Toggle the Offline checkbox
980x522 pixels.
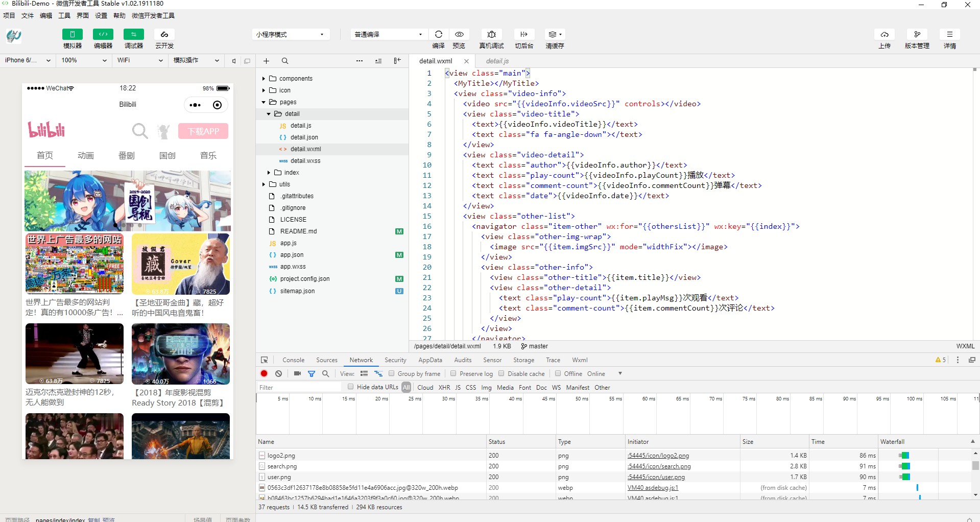[558, 373]
